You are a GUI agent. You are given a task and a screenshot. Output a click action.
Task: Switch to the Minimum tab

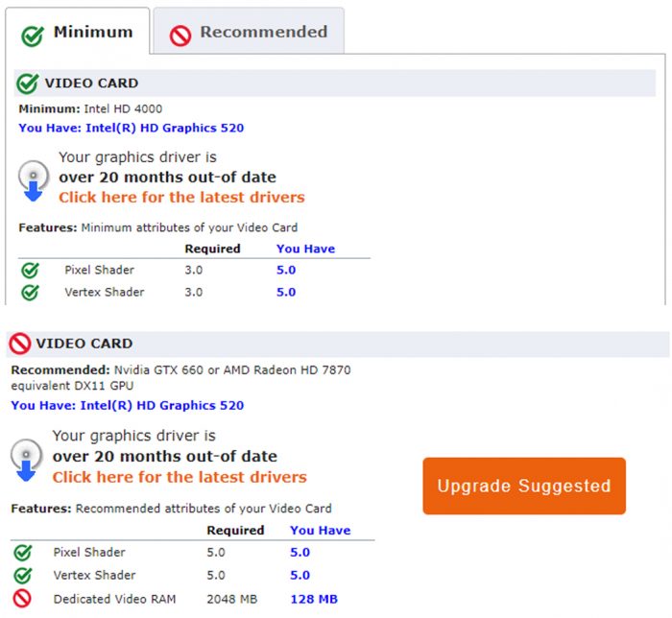tap(78, 31)
